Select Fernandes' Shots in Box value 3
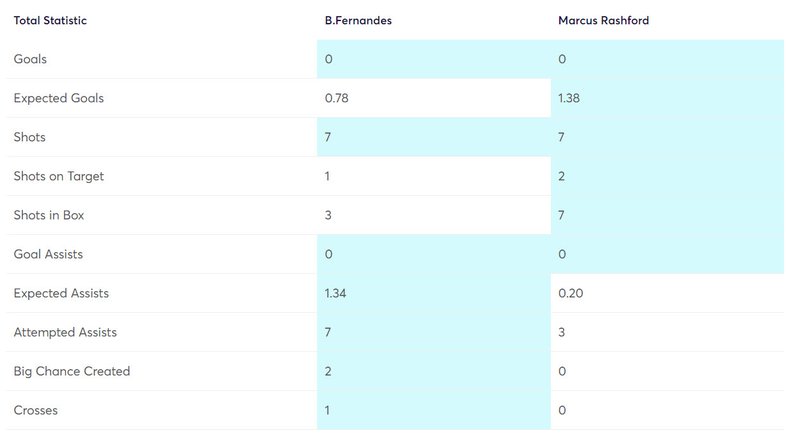Screen dimensions: 800x435 pyautogui.click(x=434, y=215)
